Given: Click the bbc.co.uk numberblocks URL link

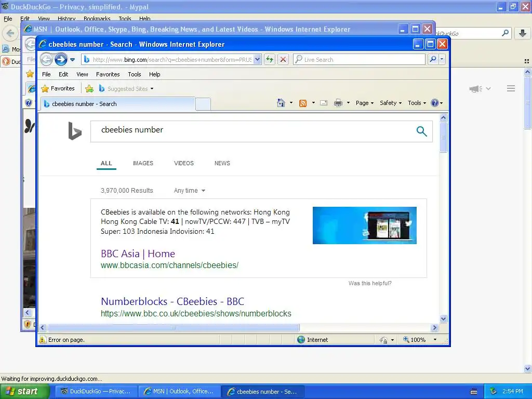Looking at the screenshot, I should [x=196, y=313].
